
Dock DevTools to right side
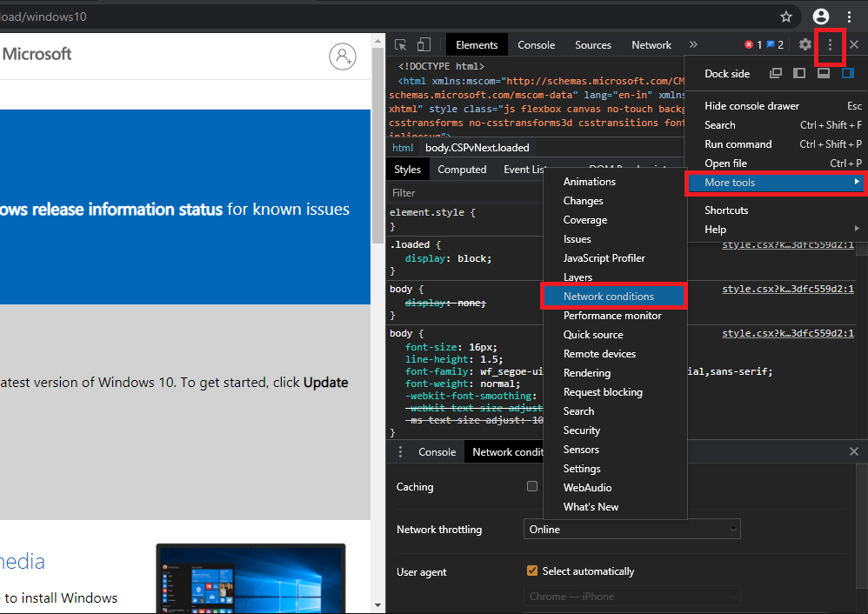pos(847,73)
